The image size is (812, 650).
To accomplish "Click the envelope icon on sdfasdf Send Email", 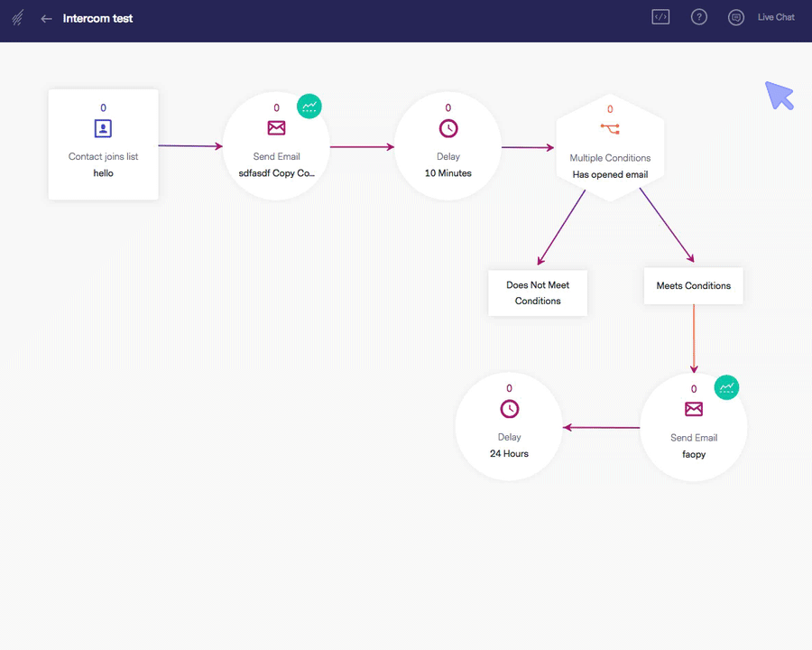I will pyautogui.click(x=277, y=127).
